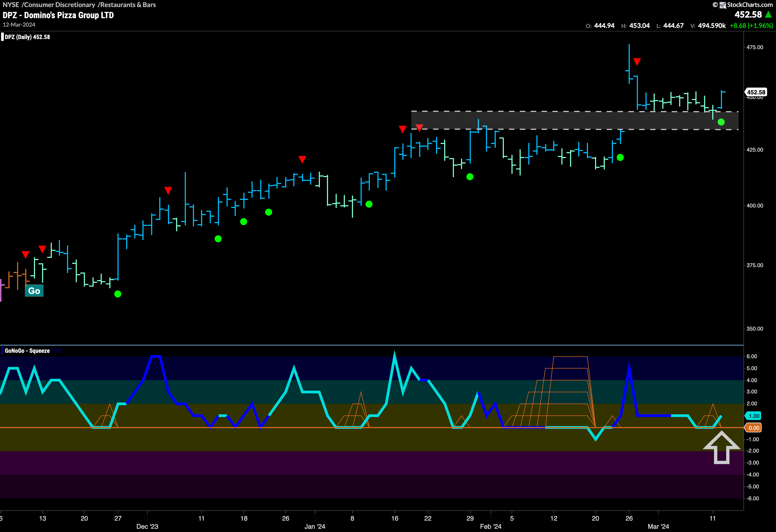Click the orange 0.00 zero-line value tag
Image resolution: width=776 pixels, height=532 pixels.
coord(754,428)
